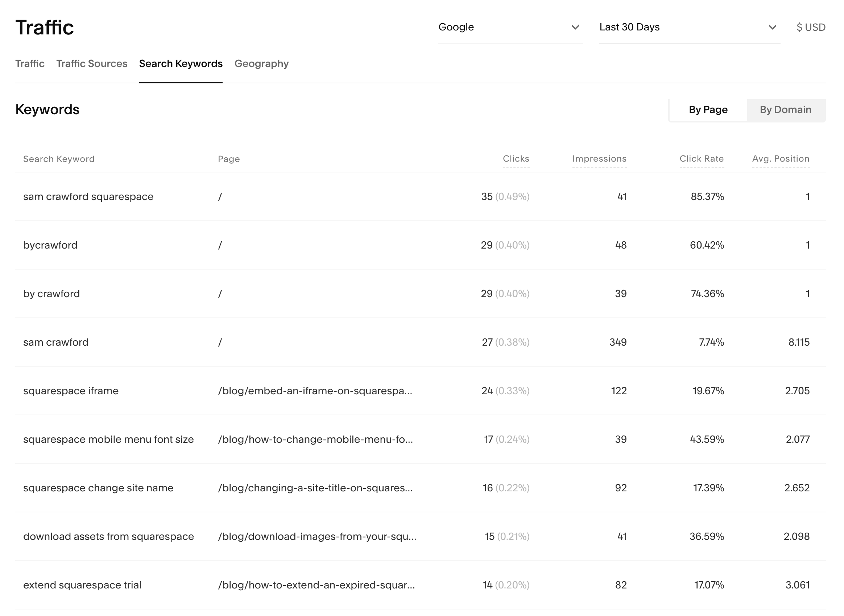
Task: Click the 24 (0.33%) clicks value
Action: point(506,391)
